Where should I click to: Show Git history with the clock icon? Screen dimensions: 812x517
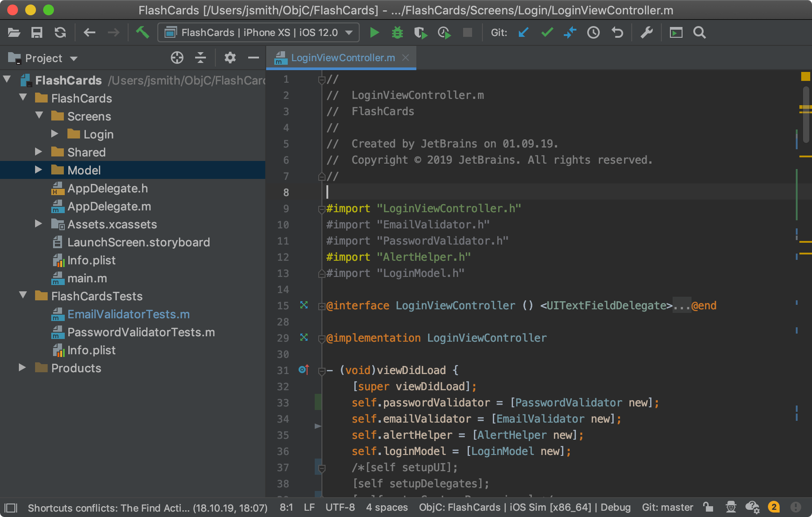pos(593,32)
